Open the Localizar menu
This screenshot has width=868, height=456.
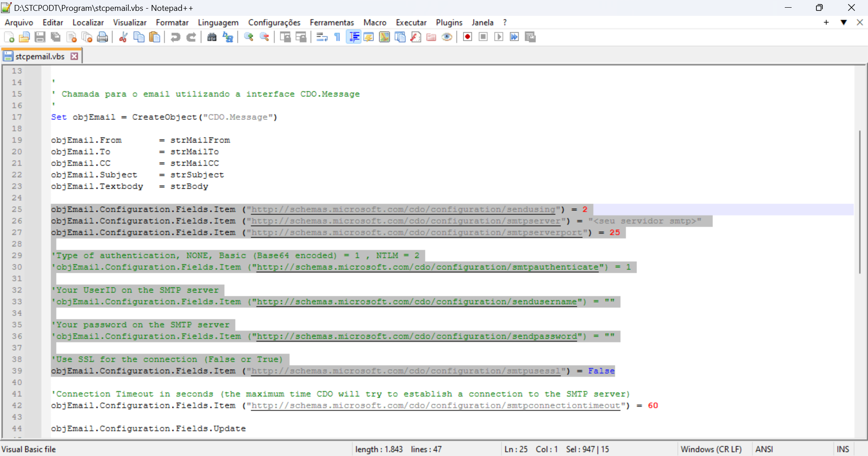pos(88,22)
